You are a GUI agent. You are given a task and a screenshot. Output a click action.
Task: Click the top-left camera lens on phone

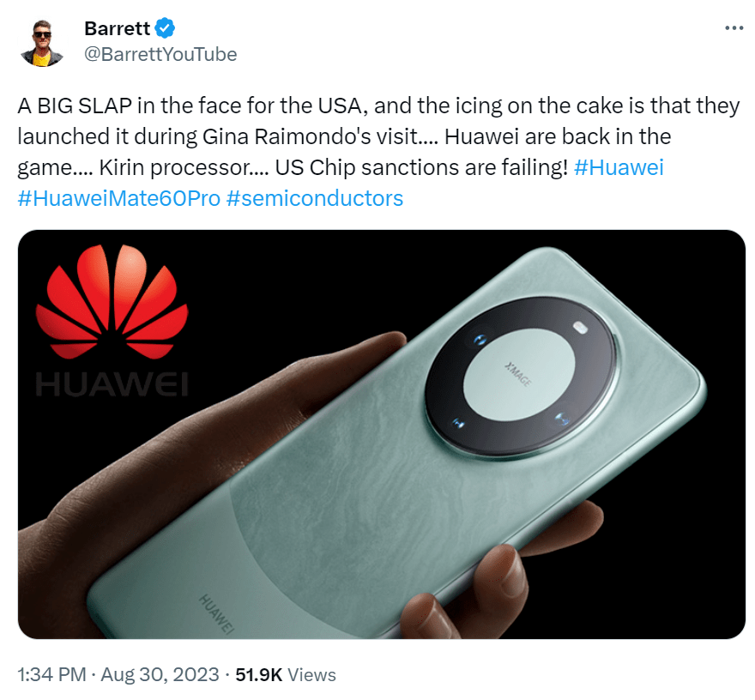coord(479,341)
